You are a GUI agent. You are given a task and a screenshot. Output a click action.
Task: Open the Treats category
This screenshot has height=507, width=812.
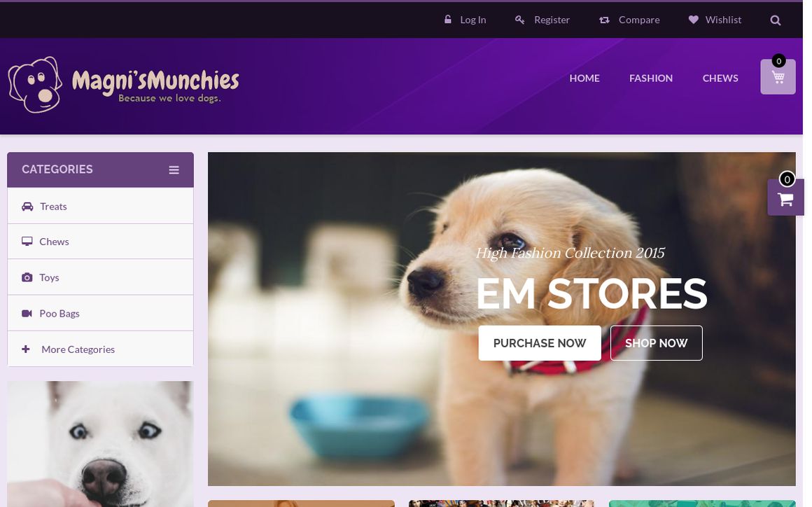tap(101, 206)
